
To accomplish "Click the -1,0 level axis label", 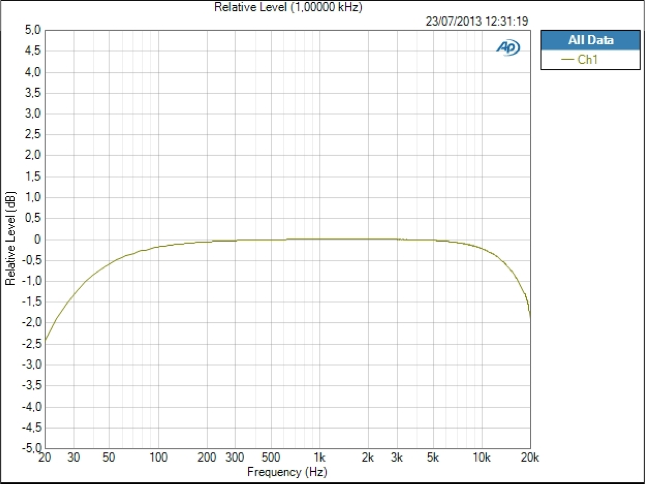I will (31, 281).
